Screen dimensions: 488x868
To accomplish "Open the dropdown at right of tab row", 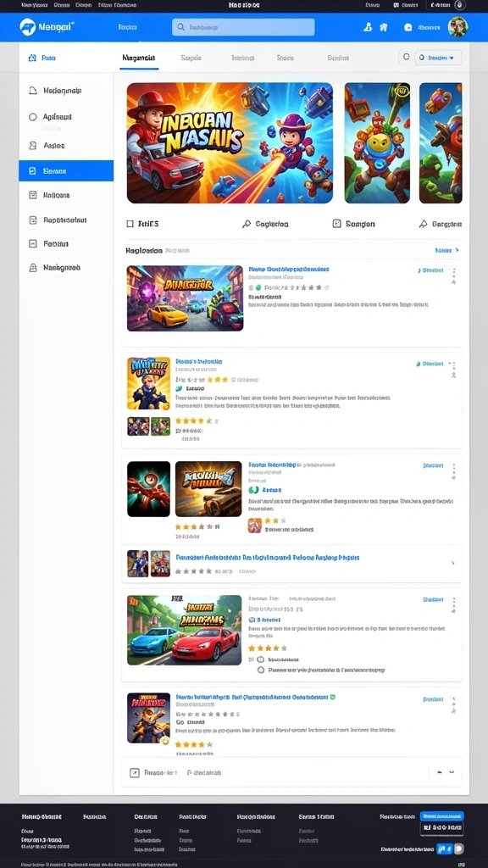I will [x=438, y=57].
